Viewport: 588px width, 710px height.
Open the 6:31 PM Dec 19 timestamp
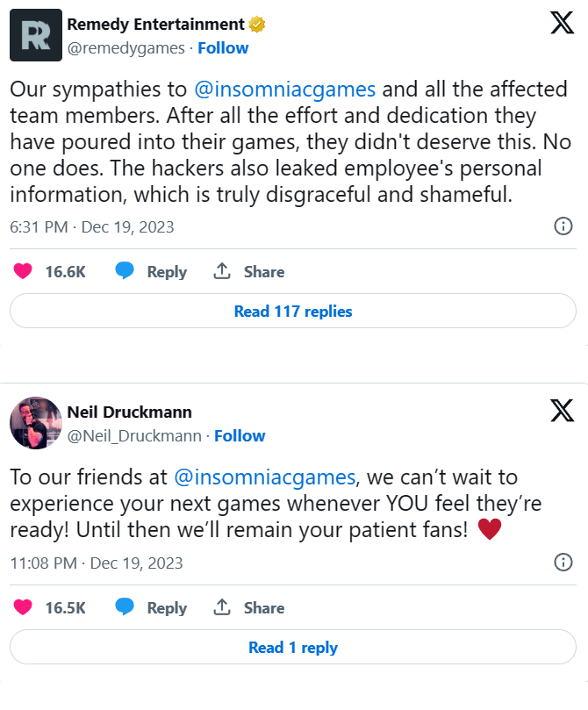pyautogui.click(x=92, y=227)
